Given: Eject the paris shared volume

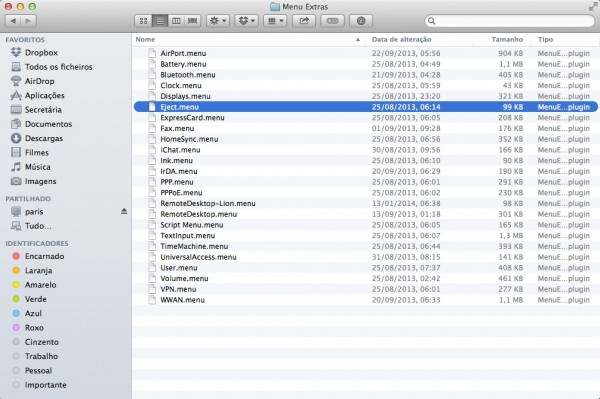Looking at the screenshot, I should pyautogui.click(x=124, y=211).
